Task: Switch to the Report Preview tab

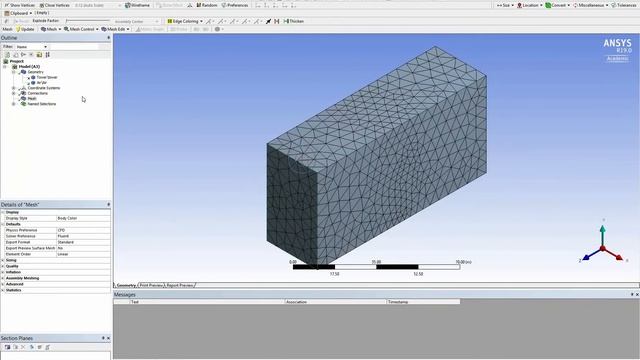Action: [180, 285]
